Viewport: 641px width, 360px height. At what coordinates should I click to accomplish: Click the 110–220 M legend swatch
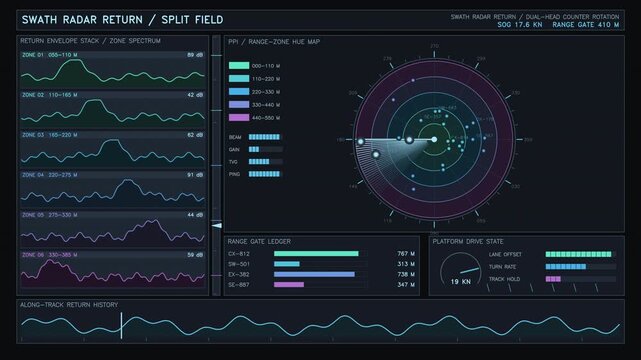pyautogui.click(x=239, y=78)
